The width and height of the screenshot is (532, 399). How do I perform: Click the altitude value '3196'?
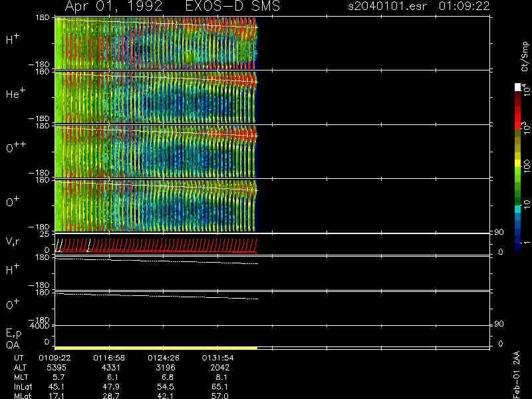165,368
